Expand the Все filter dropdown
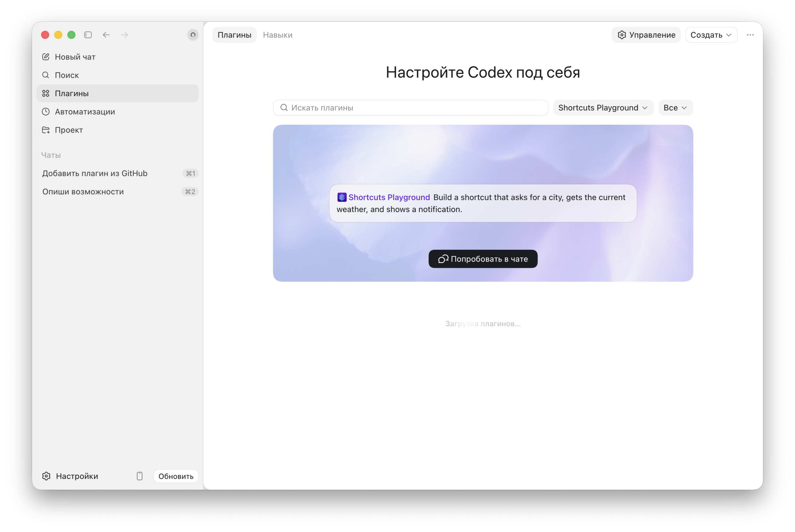Viewport: 795px width, 532px height. (675, 108)
